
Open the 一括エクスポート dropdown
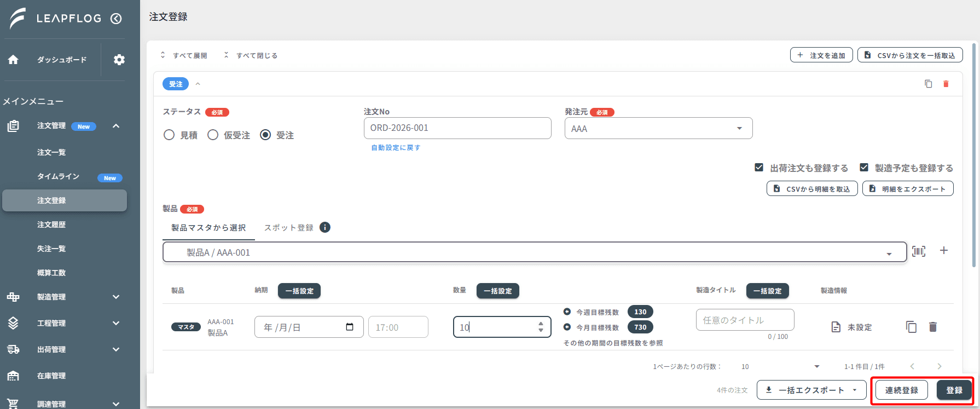[811, 390]
